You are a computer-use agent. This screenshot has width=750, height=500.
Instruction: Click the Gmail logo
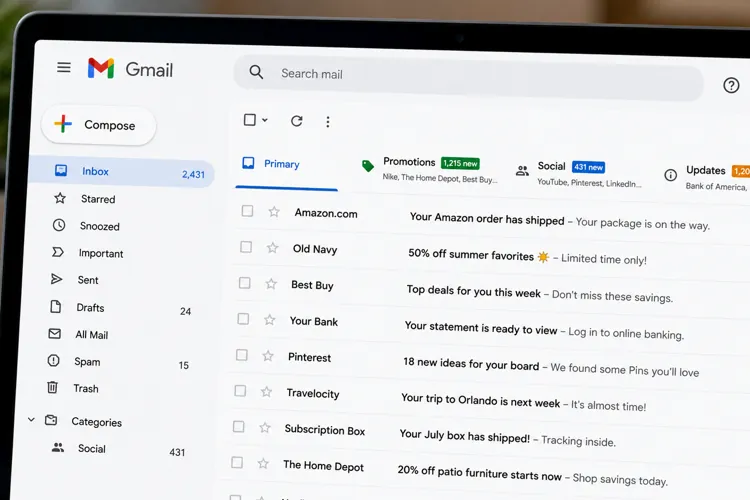tap(101, 68)
